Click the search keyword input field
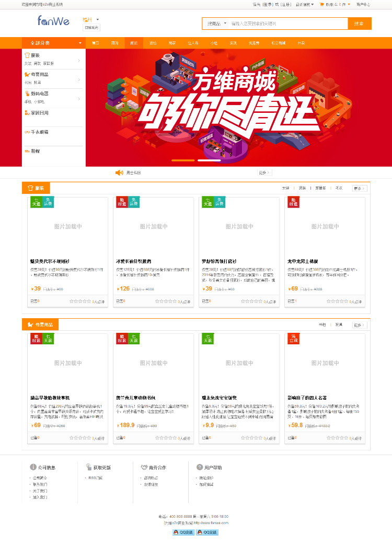The image size is (392, 546). (x=289, y=24)
